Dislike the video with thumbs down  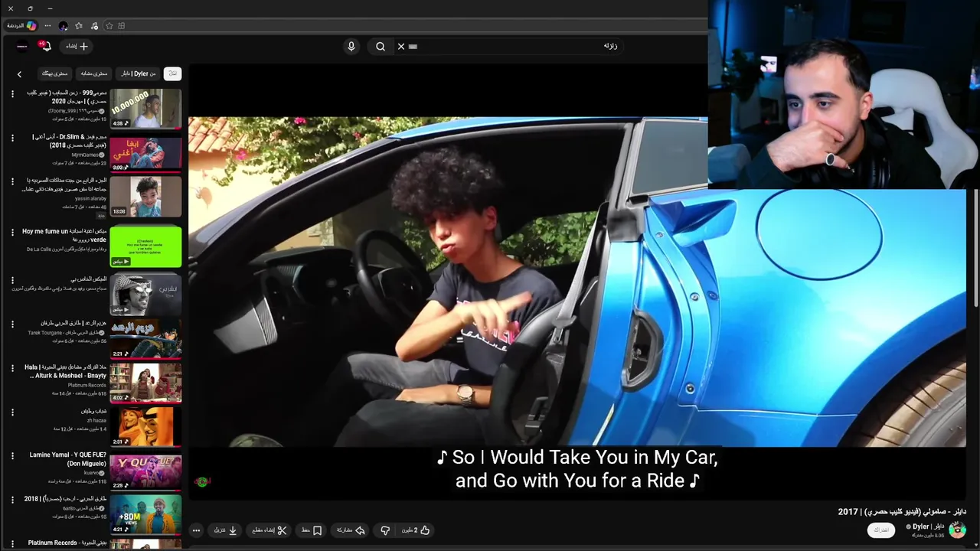[x=385, y=530]
